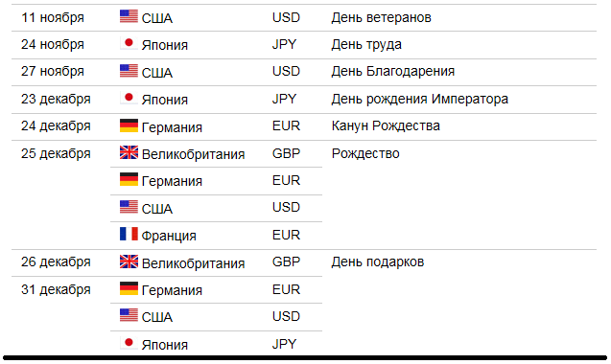
Task: Click the USA flag beside 11 ноября
Action: click(129, 16)
